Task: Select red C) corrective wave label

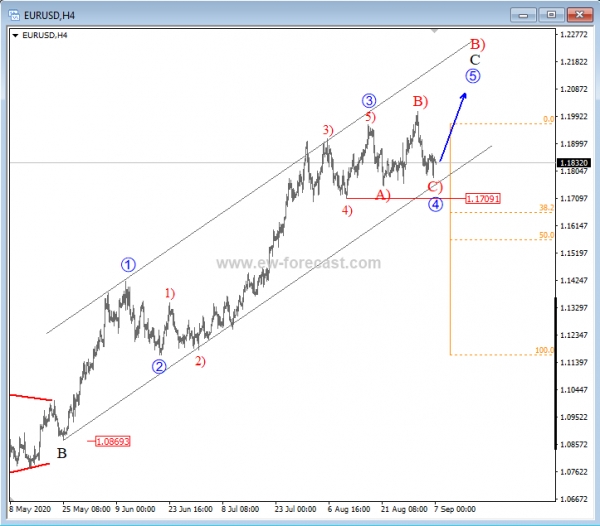Action: [435, 187]
